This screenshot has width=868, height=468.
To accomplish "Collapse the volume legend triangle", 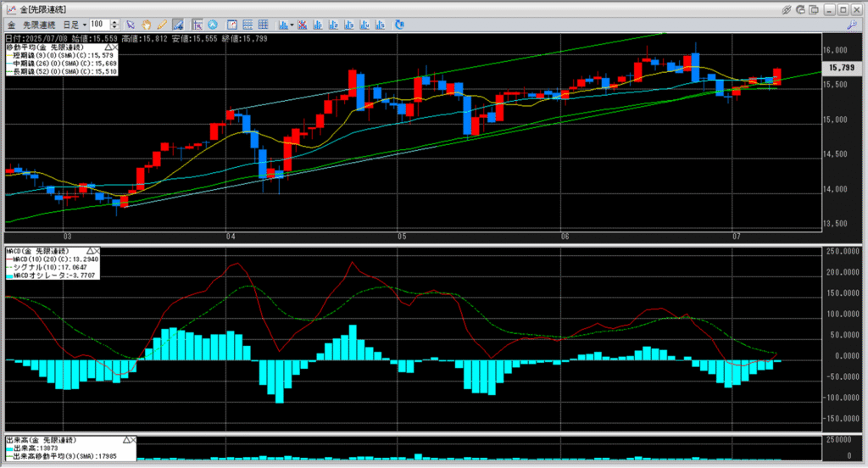I will 126,440.
